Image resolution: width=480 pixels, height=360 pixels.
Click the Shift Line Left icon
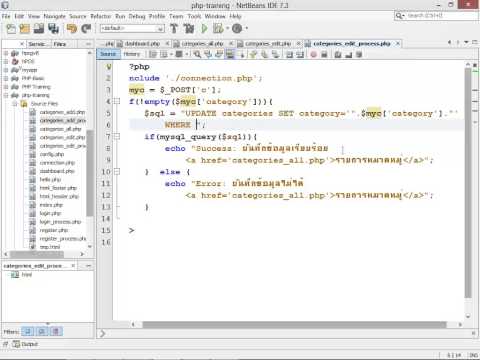tap(290, 54)
